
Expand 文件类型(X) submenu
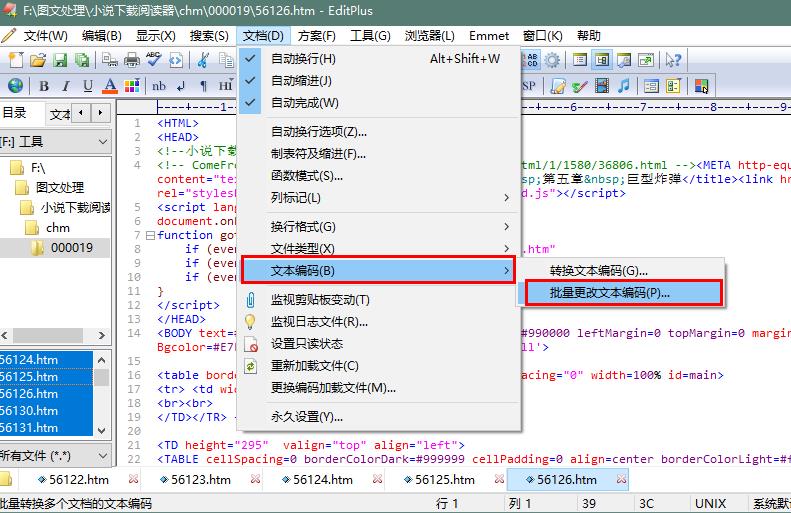pyautogui.click(x=379, y=248)
